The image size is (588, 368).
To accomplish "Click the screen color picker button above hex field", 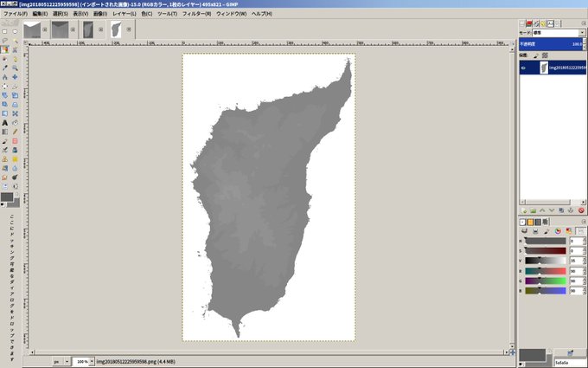I will click(570, 353).
